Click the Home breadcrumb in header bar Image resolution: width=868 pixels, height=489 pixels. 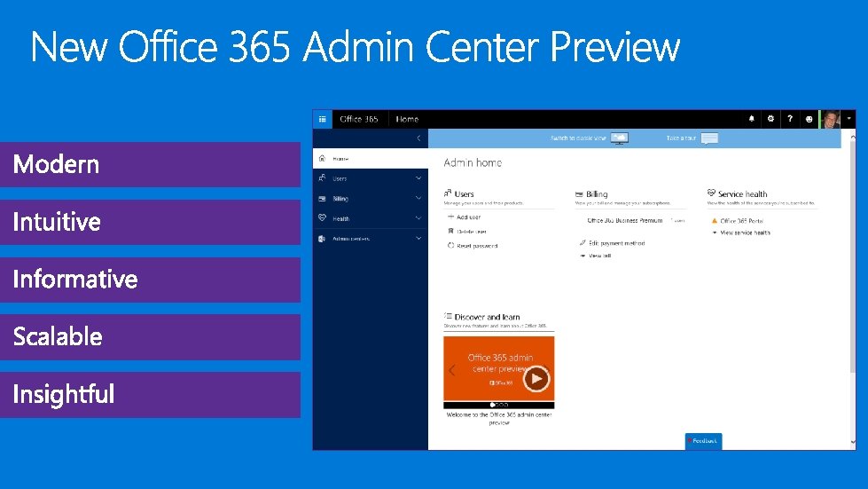(x=407, y=119)
